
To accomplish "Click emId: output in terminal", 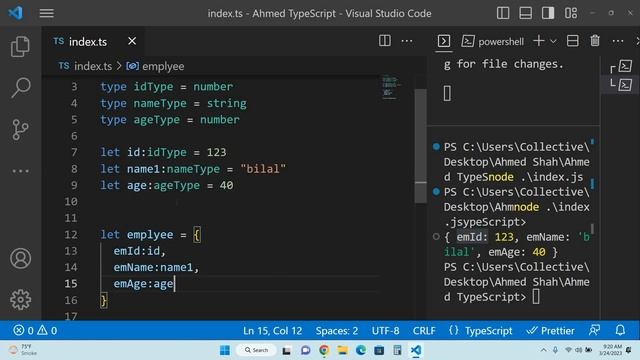I will point(472,237).
